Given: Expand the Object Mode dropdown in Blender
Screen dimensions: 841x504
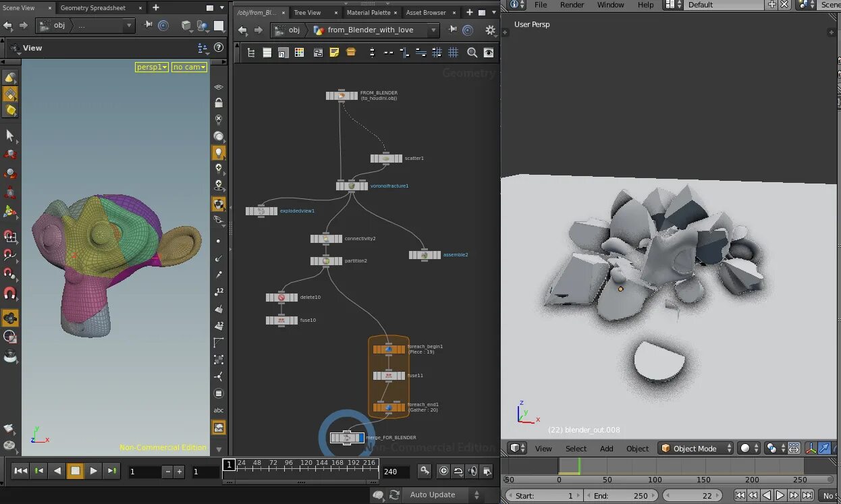Looking at the screenshot, I should (696, 449).
